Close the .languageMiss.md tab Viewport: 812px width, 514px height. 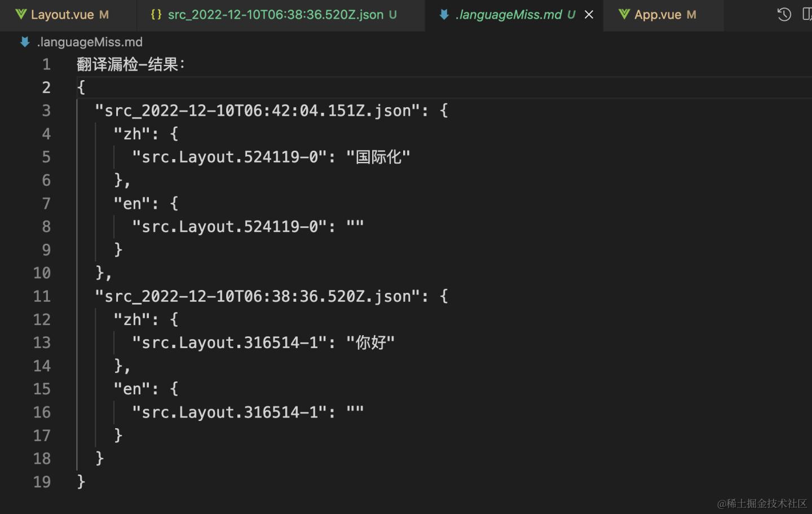point(589,14)
